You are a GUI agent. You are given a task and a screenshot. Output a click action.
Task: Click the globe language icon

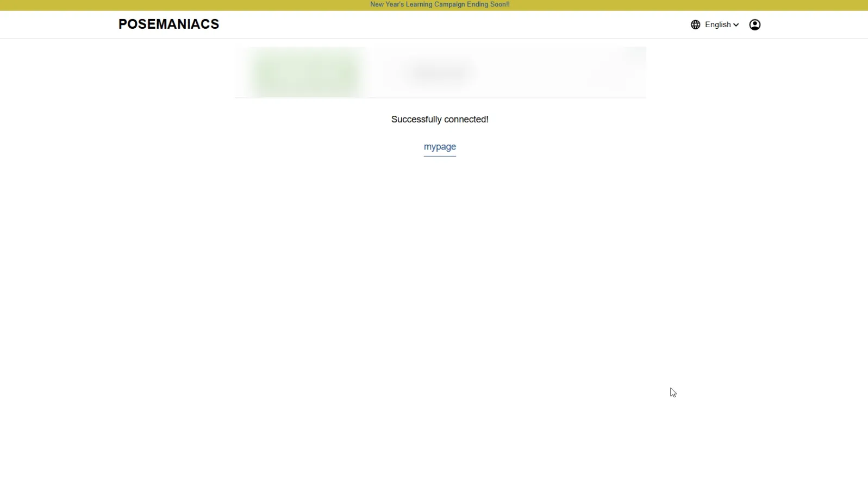click(695, 25)
